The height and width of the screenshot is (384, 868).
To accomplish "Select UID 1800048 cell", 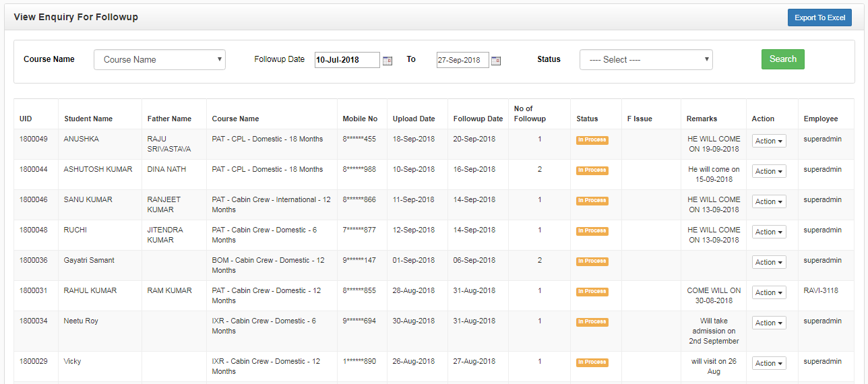I will (34, 230).
